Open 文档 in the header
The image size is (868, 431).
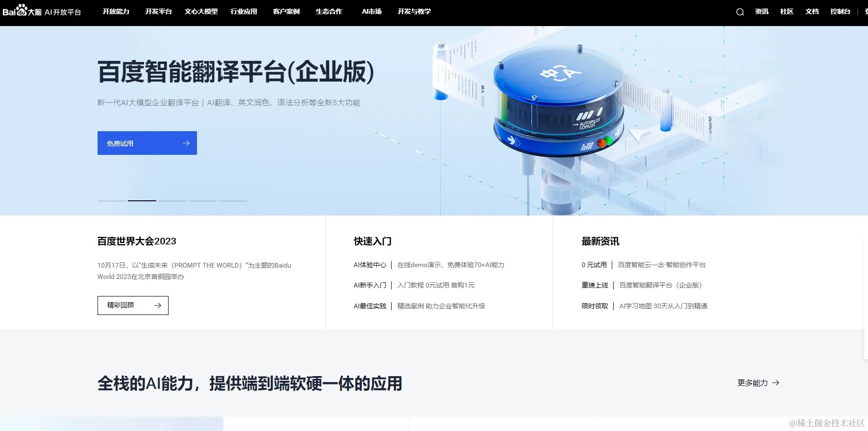click(812, 11)
